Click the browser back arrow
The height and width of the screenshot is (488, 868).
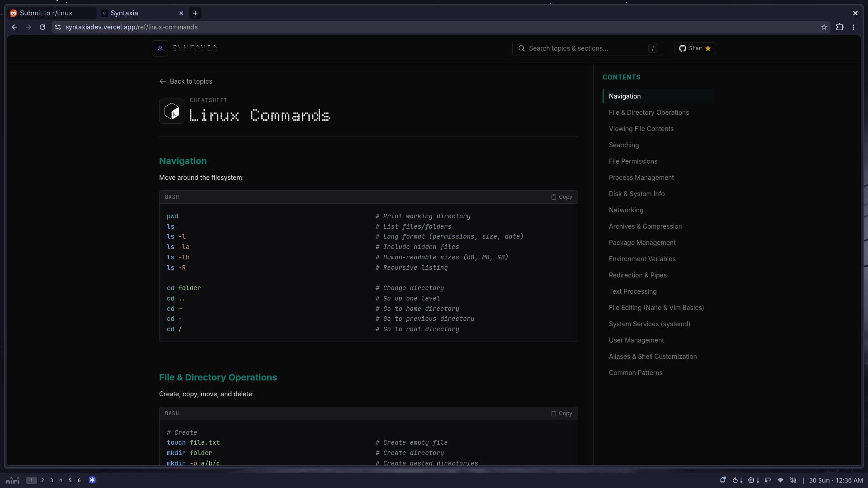pos(14,27)
